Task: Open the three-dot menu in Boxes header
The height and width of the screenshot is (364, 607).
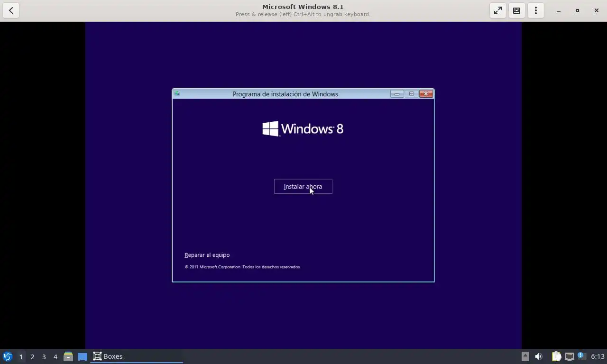Action: pyautogui.click(x=536, y=10)
